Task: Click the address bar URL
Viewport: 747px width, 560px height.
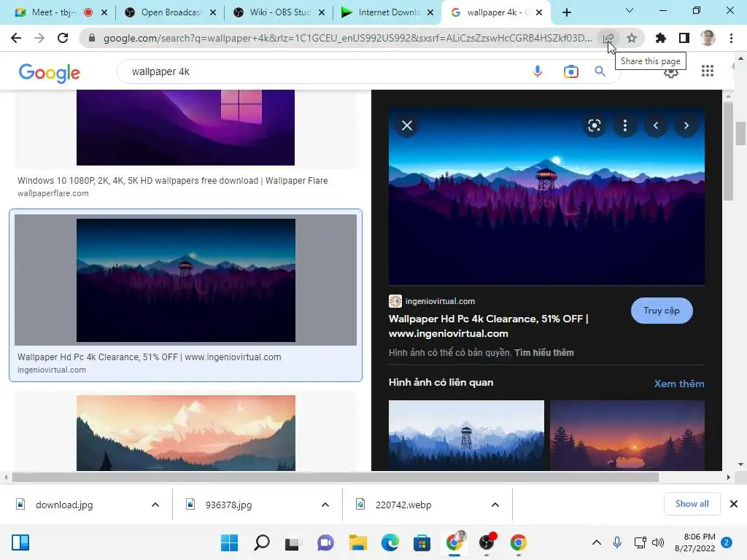Action: click(347, 38)
